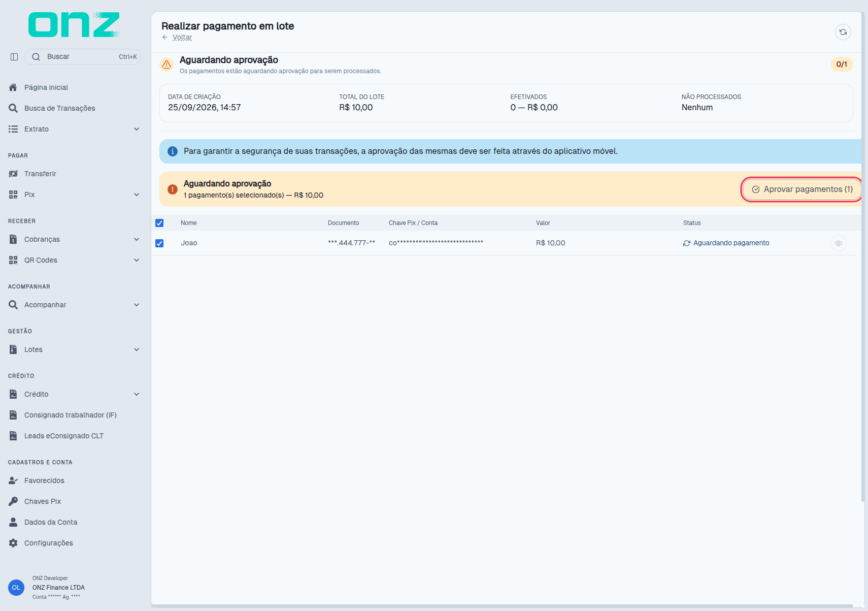868x611 pixels.
Task: Click the Busca de Transações magnifier icon
Action: pos(13,108)
